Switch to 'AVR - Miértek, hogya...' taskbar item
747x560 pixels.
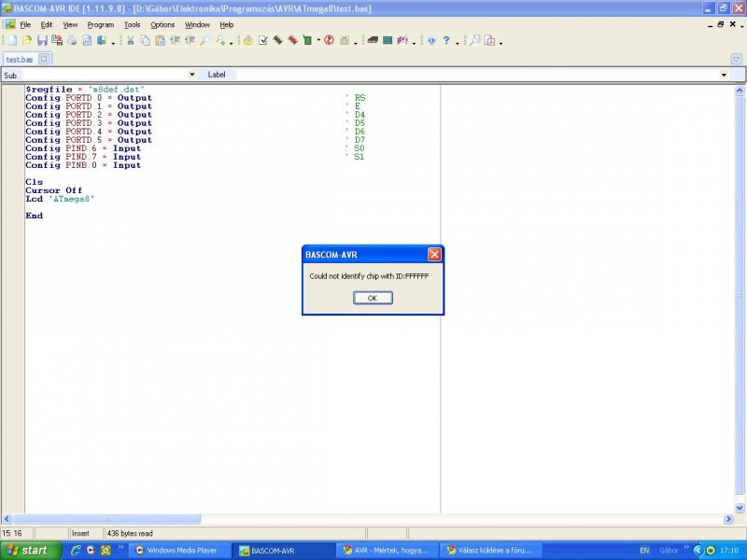386,550
